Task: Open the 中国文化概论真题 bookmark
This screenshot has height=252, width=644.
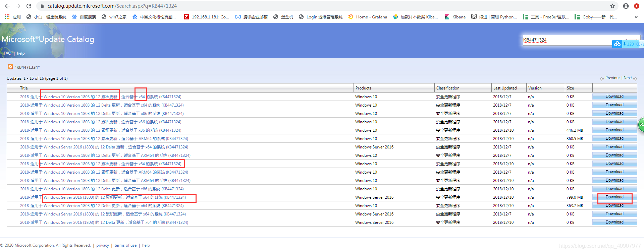Action: click(154, 17)
